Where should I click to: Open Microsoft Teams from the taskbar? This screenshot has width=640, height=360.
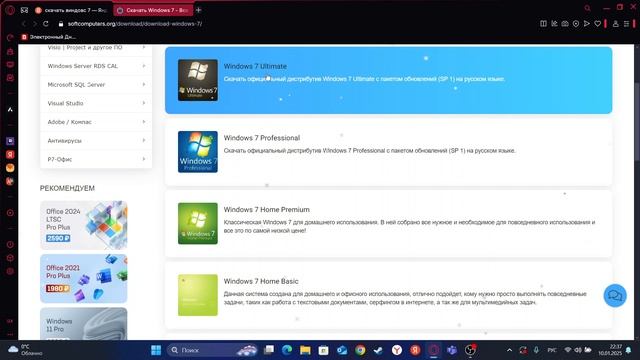coord(452,350)
